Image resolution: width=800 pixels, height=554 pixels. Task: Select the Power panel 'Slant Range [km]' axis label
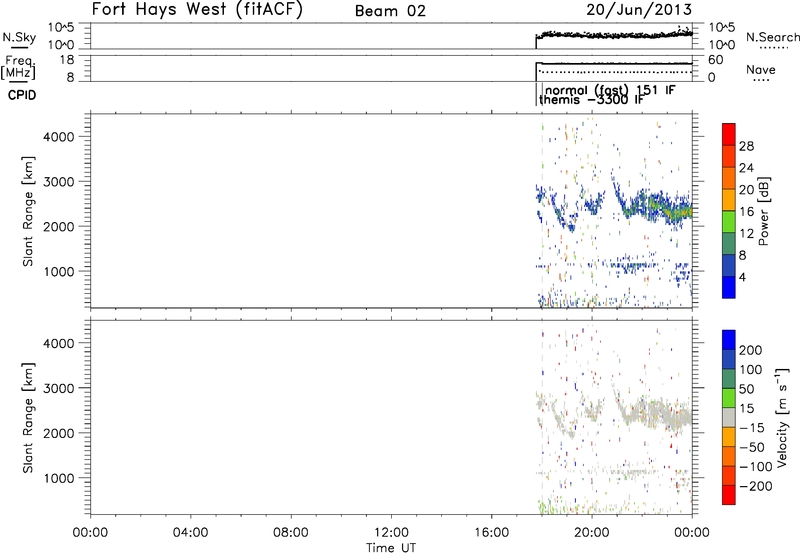pos(28,211)
